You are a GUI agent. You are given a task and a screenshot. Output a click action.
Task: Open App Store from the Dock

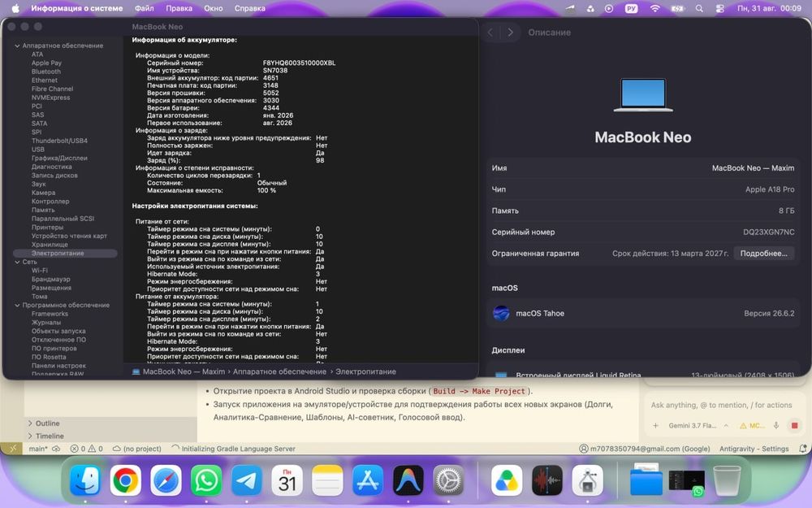pyautogui.click(x=368, y=480)
